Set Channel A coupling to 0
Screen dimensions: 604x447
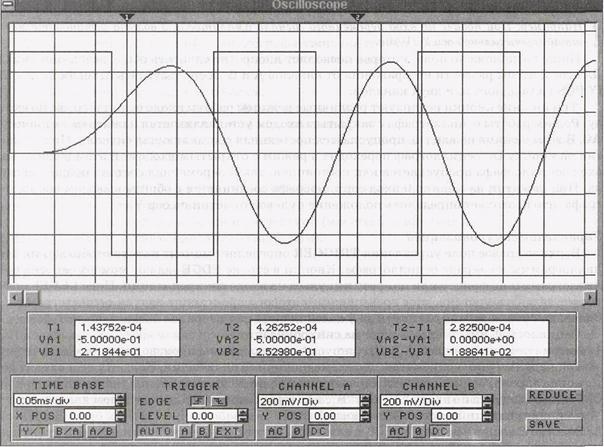click(x=297, y=431)
